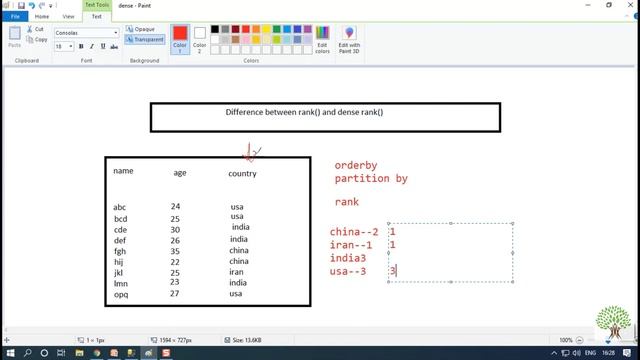This screenshot has width=640, height=360.
Task: Open the red S application on taskbar
Action: pos(166,353)
